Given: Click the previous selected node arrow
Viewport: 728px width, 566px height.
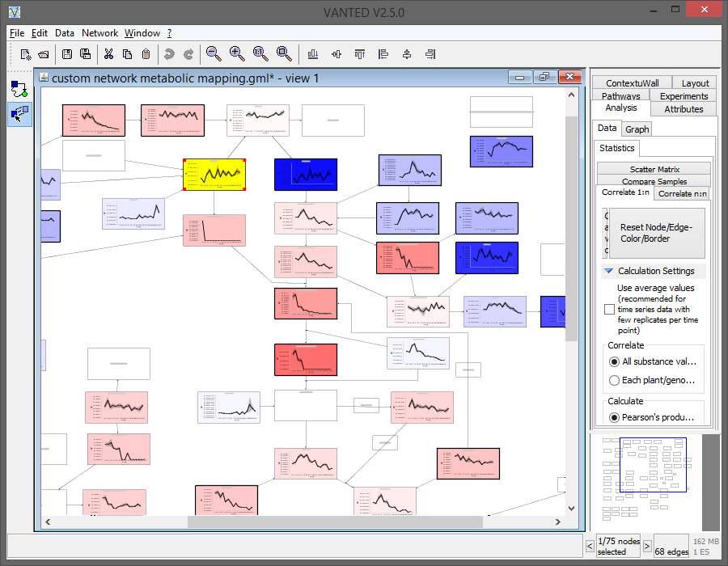Looking at the screenshot, I should pos(589,546).
